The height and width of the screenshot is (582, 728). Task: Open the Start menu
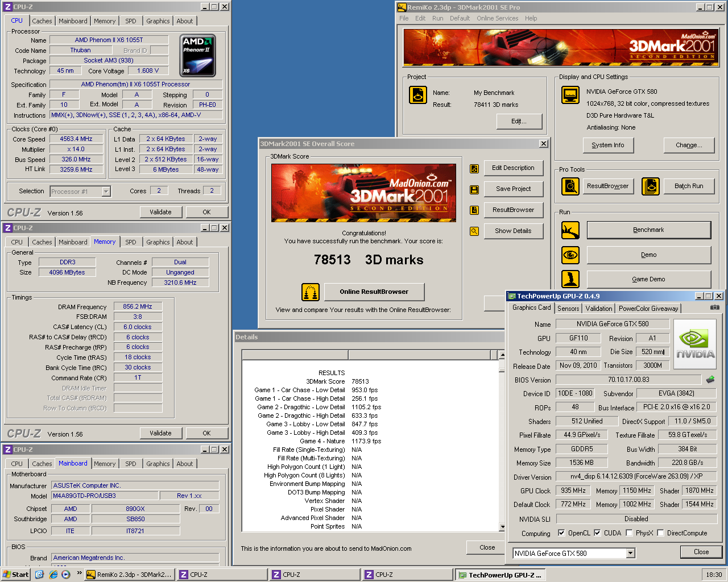coord(15,575)
